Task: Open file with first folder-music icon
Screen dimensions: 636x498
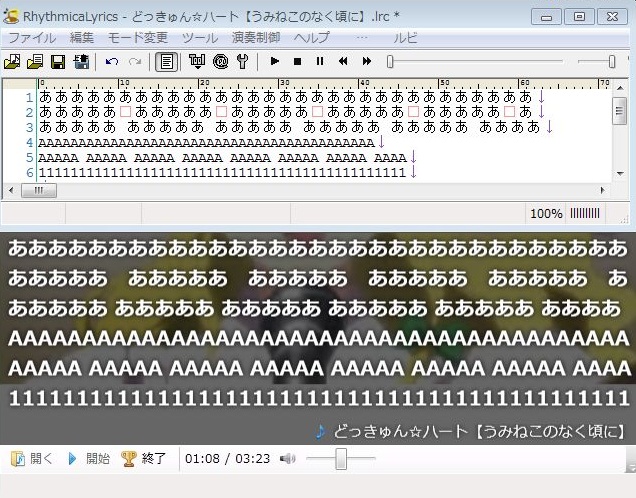Action: point(12,62)
